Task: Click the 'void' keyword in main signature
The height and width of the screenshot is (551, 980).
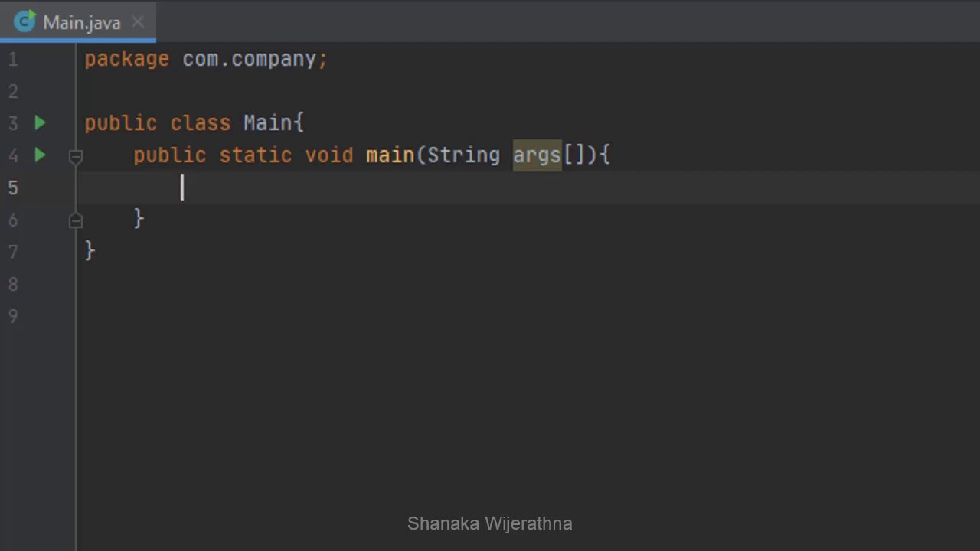Action: click(328, 155)
